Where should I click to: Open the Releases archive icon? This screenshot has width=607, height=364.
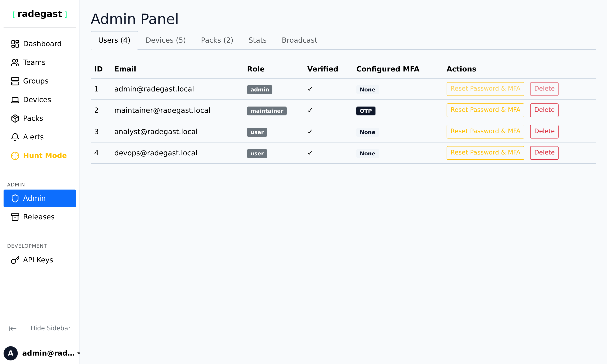coord(15,217)
